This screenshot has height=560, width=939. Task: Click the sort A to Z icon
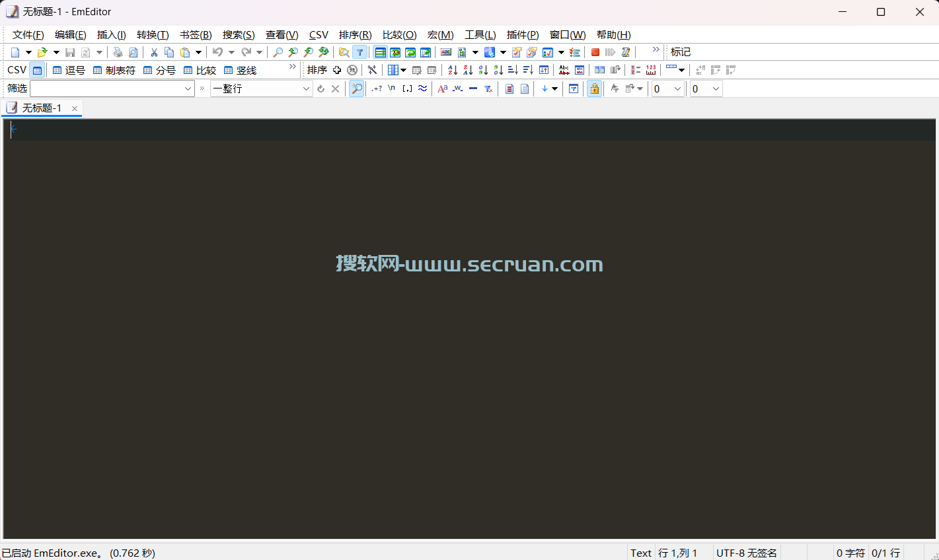(x=453, y=70)
